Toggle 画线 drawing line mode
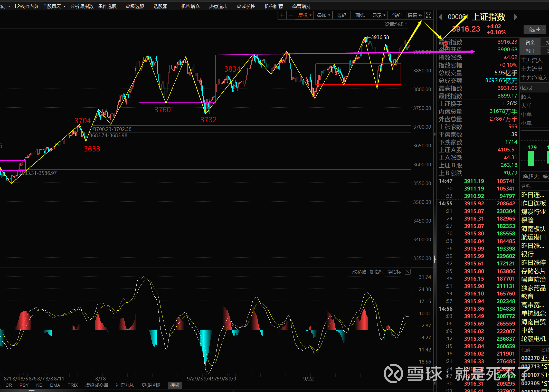This screenshot has height=392, width=549. point(360,15)
